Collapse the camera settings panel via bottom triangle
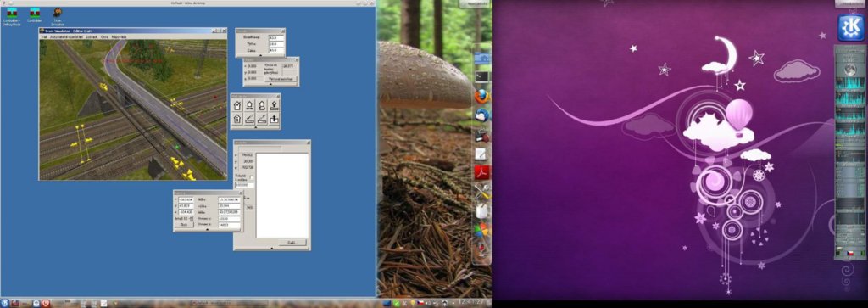 click(260, 55)
